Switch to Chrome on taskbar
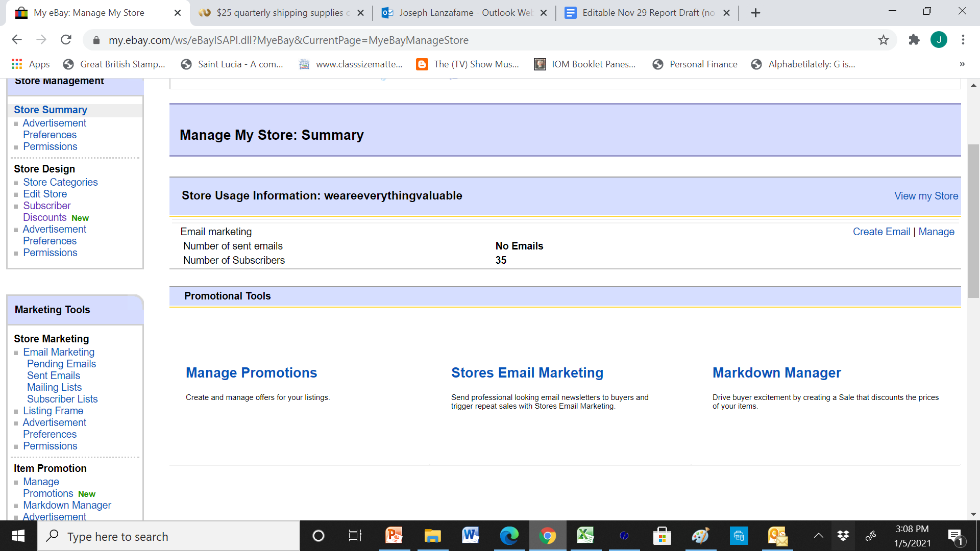This screenshot has height=551, width=980. [547, 536]
